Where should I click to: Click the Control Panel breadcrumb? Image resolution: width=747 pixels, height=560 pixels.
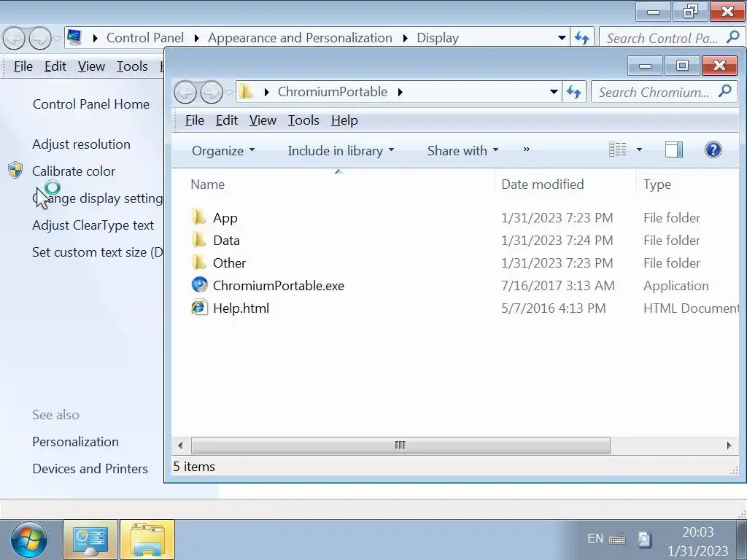coord(145,38)
